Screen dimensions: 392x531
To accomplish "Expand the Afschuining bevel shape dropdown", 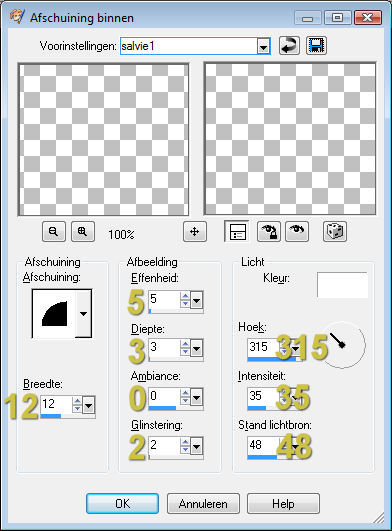I will point(83,314).
